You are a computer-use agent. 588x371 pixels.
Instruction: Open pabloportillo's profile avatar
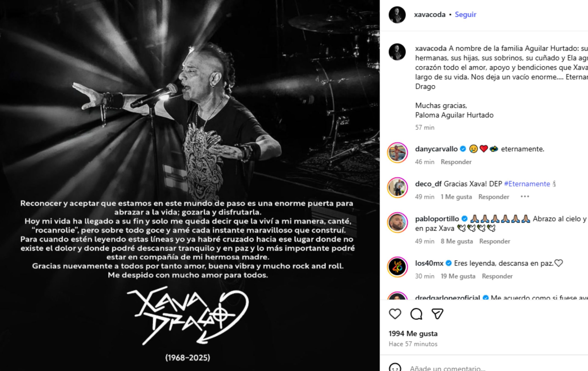tap(397, 223)
